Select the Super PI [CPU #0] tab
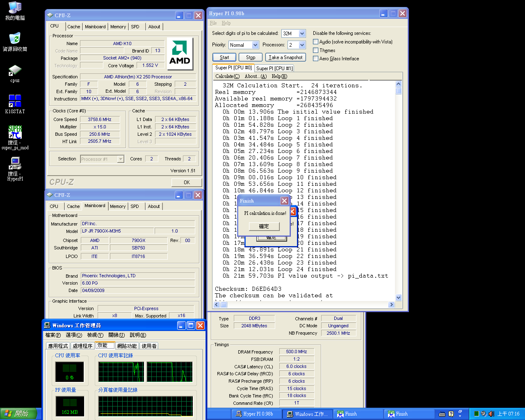 [233, 68]
